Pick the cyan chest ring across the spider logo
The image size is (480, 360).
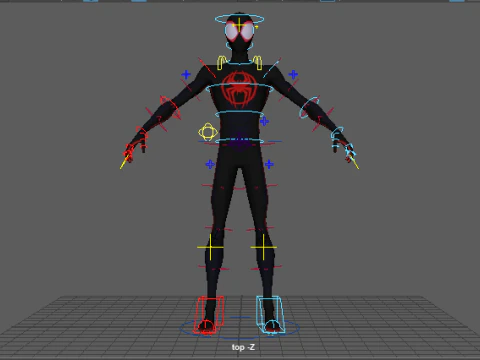point(240,88)
